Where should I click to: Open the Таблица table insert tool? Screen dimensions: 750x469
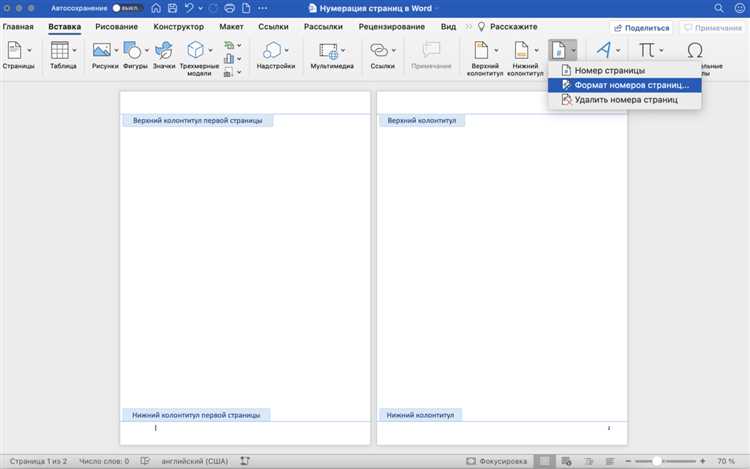point(60,50)
